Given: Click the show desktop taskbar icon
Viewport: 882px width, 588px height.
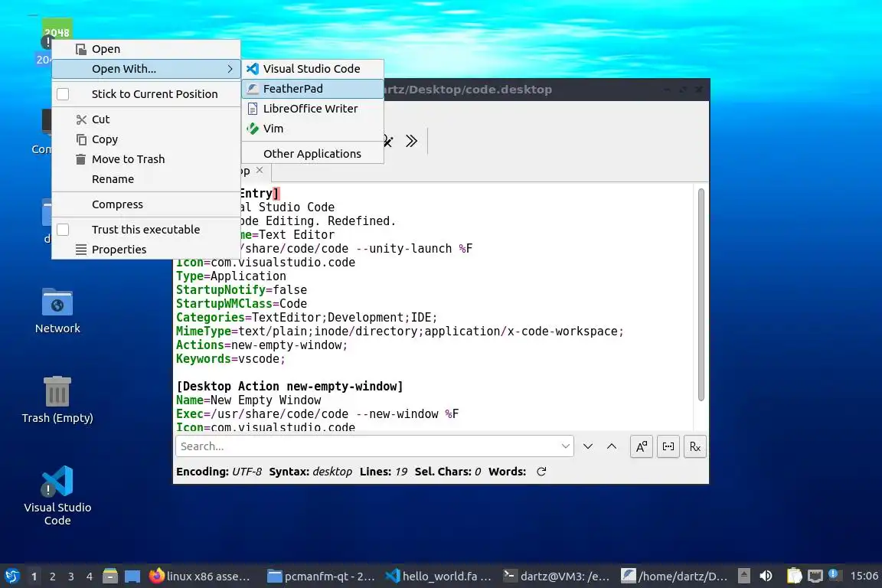Looking at the screenshot, I should [132, 576].
